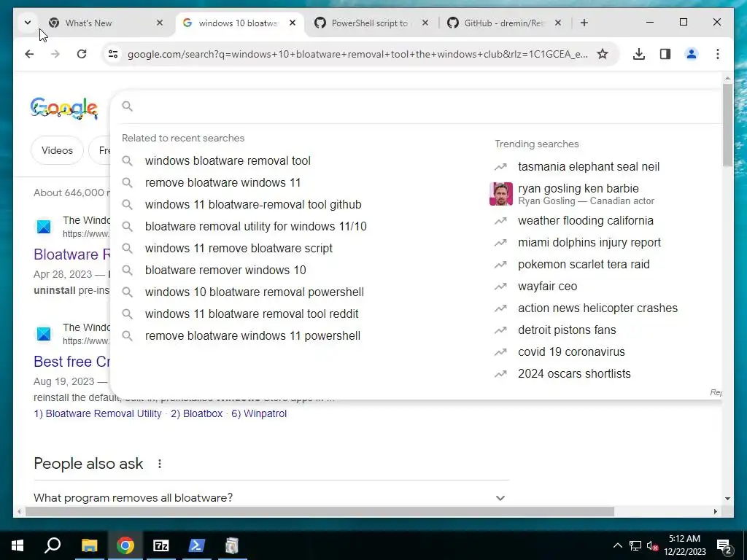Close the What's New tab
This screenshot has height=560, width=747.
[160, 23]
